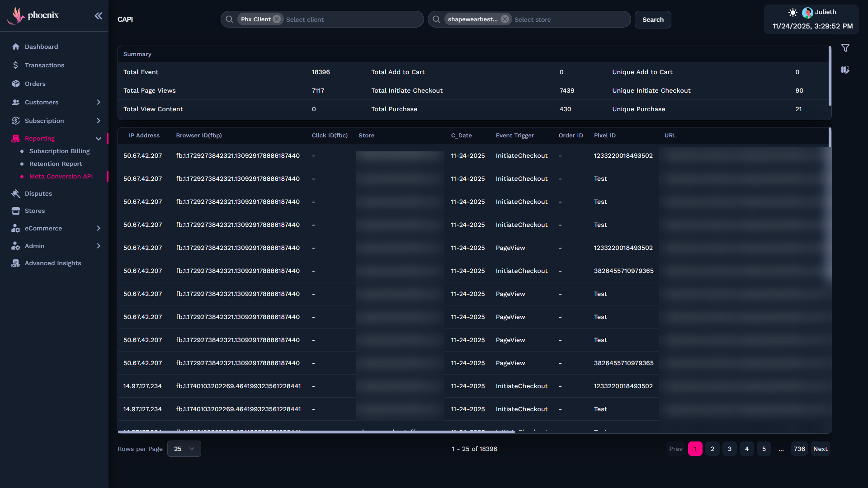Click the column layout icon below filter
This screenshot has width=868, height=488.
click(845, 70)
